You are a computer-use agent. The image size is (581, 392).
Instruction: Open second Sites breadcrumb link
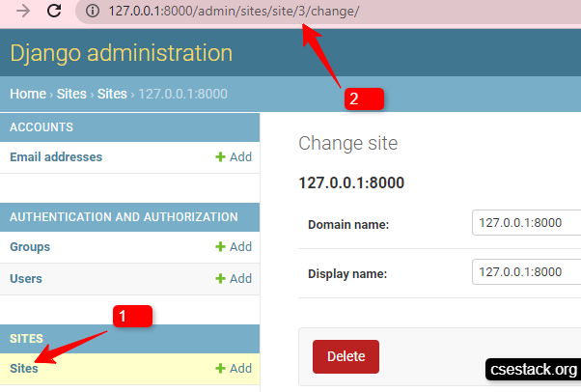point(112,94)
